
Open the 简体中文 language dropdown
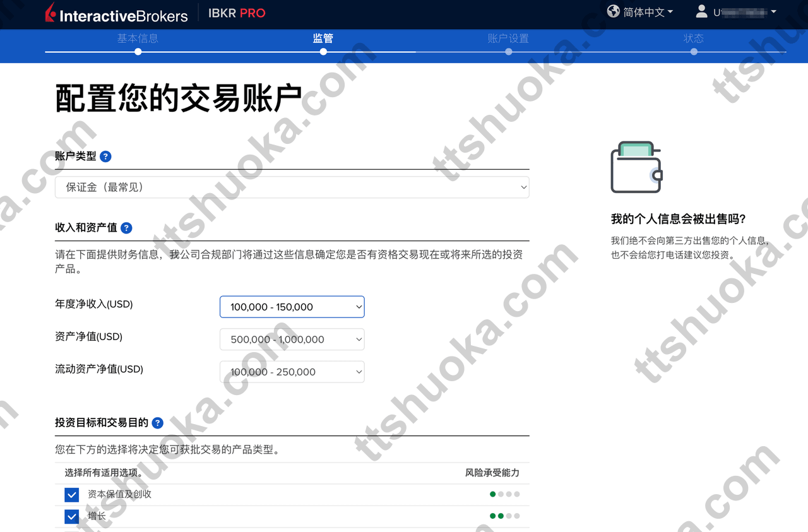point(648,12)
